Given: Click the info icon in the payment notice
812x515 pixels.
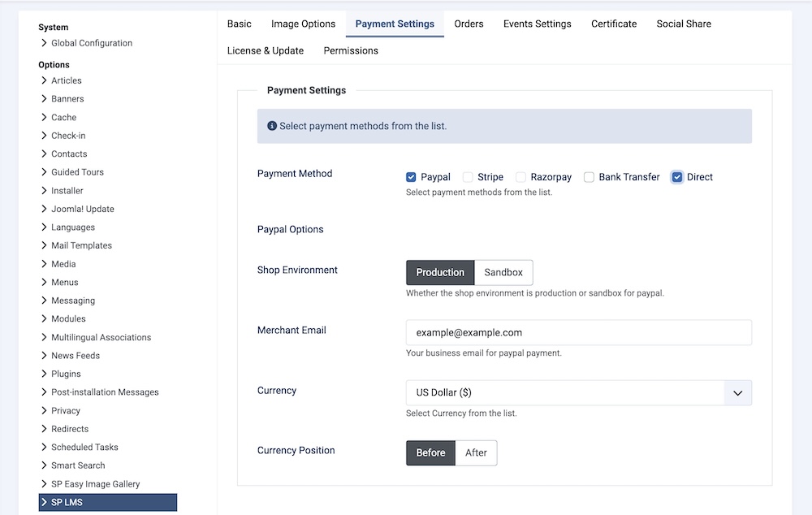Looking at the screenshot, I should tap(272, 126).
